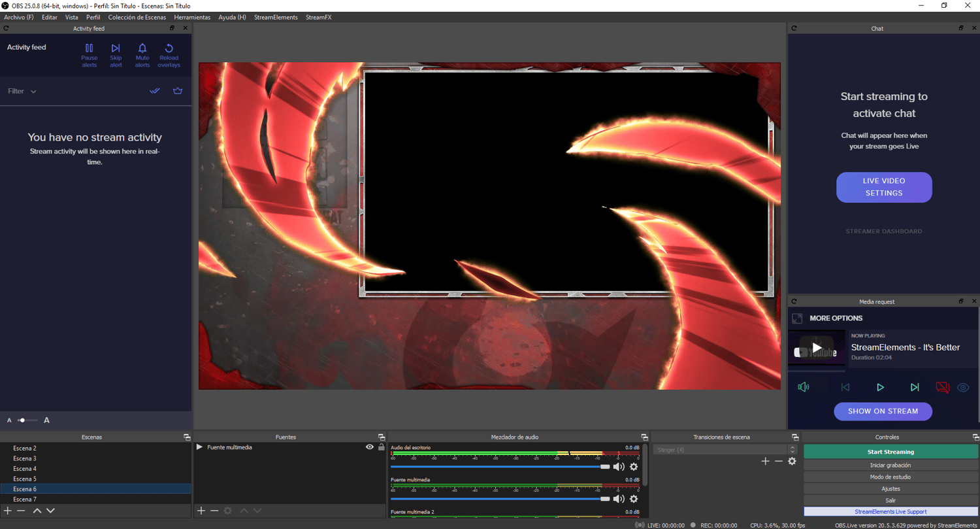Open the Filter dropdown in Activity feed
980x529 pixels.
pyautogui.click(x=22, y=92)
